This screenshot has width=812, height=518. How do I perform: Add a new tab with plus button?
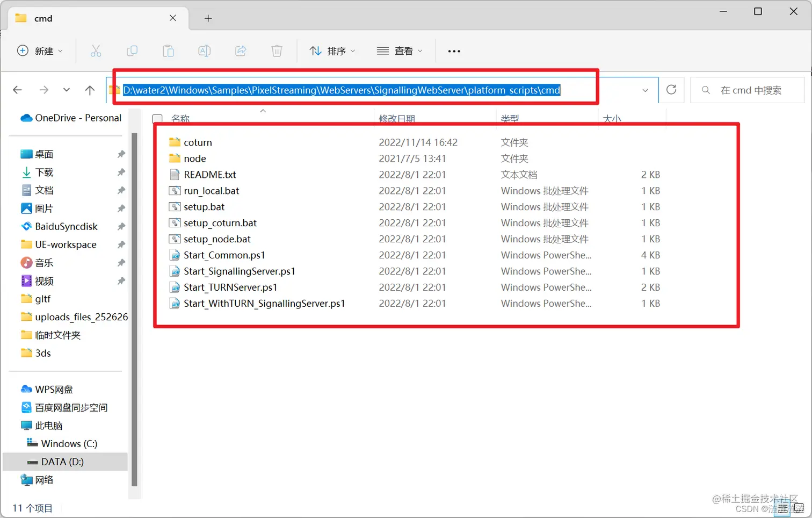tap(208, 18)
